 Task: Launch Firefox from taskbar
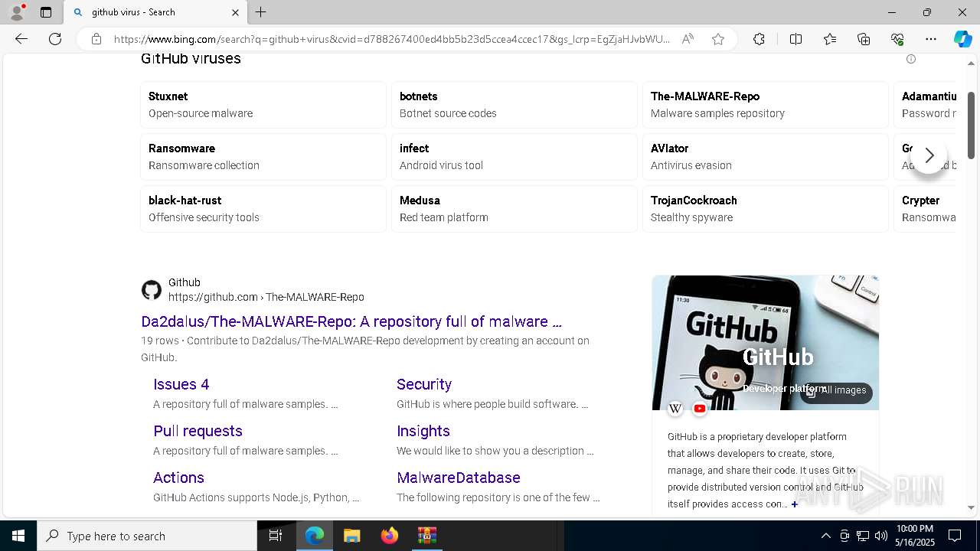point(390,536)
